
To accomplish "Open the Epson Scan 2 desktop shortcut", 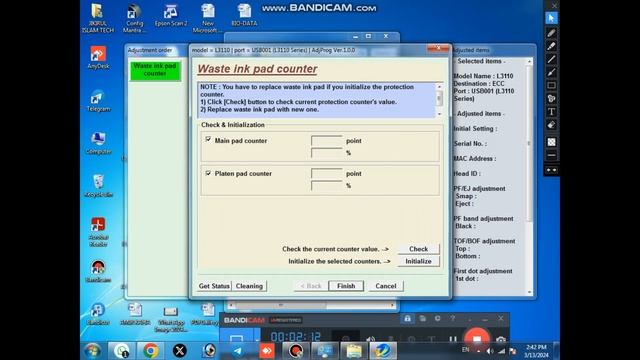I will tap(171, 16).
